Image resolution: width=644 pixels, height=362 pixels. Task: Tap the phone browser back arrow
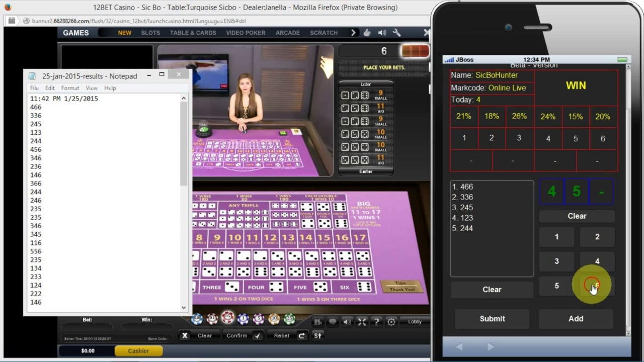coord(459,346)
